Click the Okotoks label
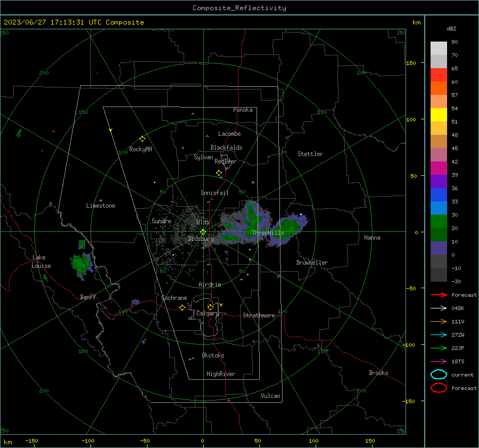The height and width of the screenshot is (448, 479). (x=213, y=355)
